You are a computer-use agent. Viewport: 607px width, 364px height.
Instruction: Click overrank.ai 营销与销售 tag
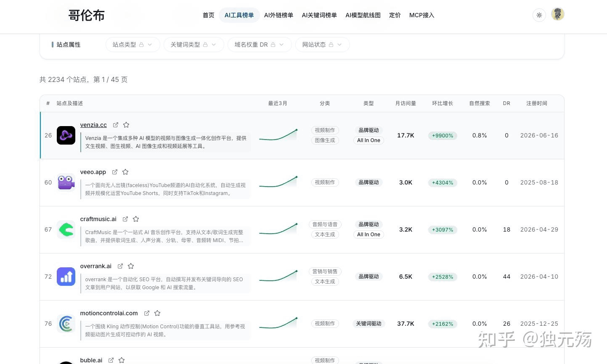[325, 272]
